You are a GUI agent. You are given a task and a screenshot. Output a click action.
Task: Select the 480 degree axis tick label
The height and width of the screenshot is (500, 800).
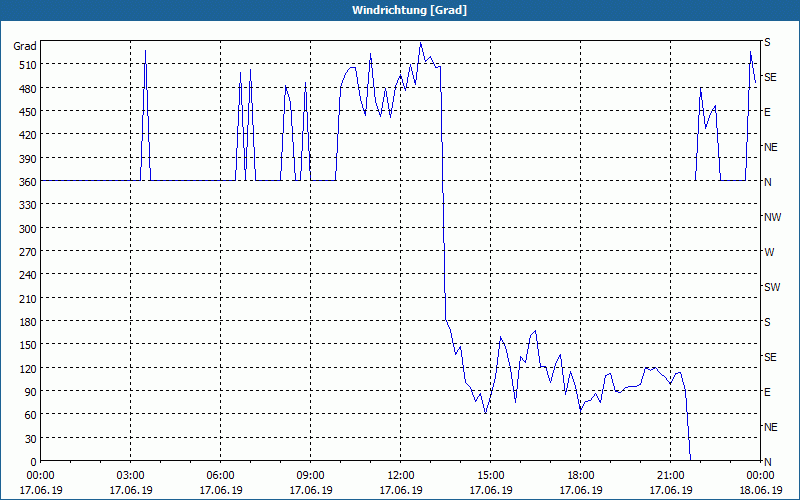pyautogui.click(x=28, y=89)
